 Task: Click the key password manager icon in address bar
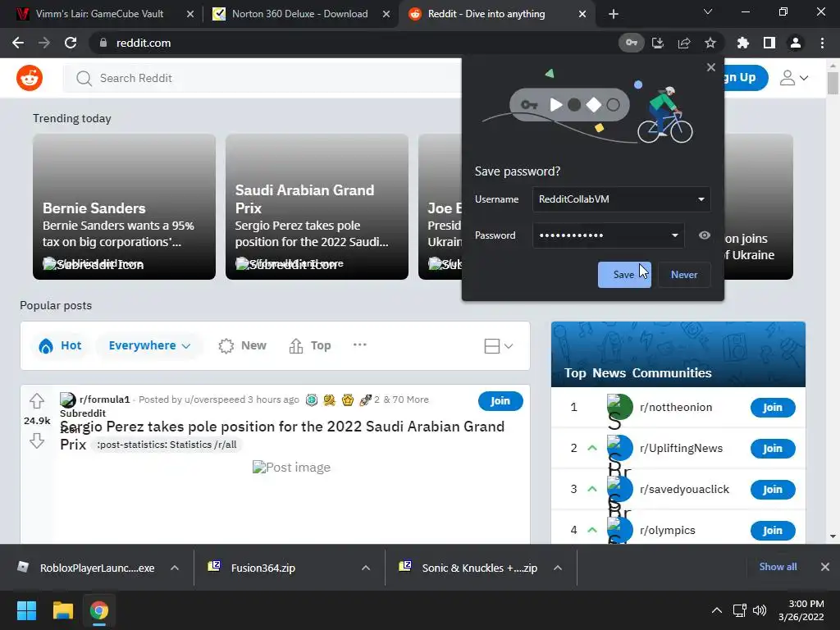pyautogui.click(x=632, y=43)
